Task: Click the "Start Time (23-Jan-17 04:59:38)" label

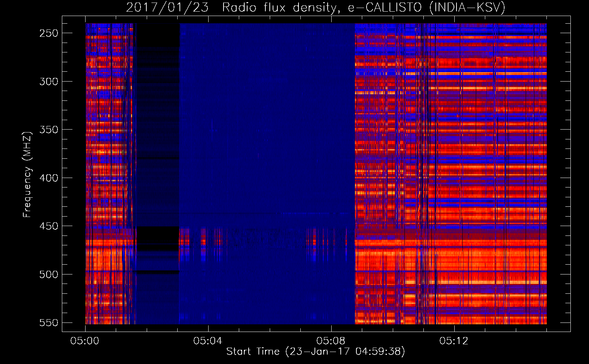Action: point(316,351)
